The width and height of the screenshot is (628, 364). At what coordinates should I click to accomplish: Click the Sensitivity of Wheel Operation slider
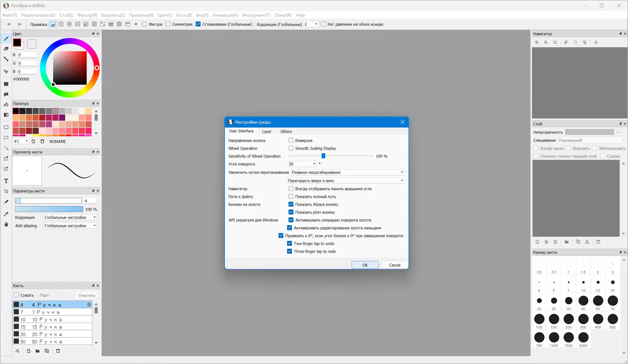(x=323, y=156)
